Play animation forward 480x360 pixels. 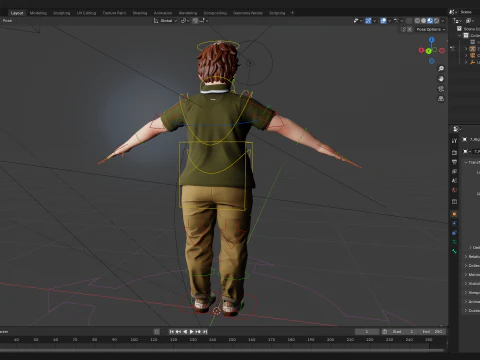(x=192, y=332)
